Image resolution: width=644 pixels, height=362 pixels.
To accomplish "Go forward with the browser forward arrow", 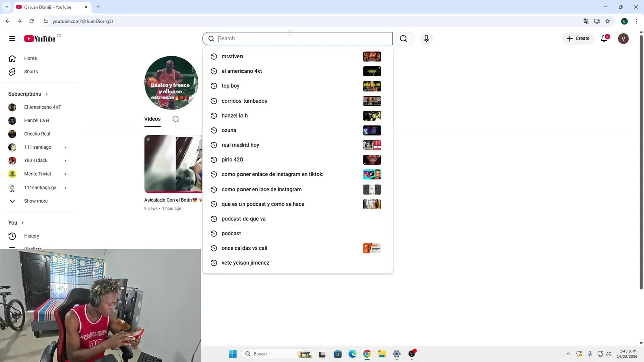I will coord(19,21).
